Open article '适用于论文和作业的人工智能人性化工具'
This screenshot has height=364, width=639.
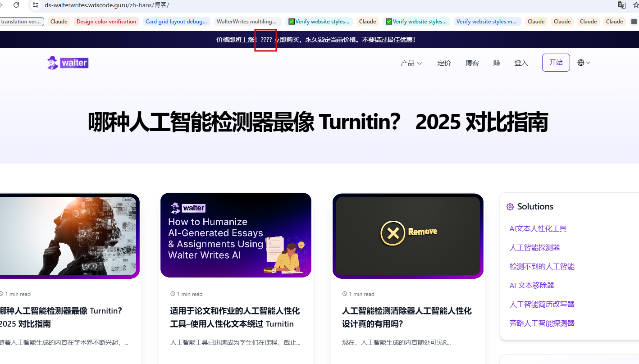pos(235,317)
